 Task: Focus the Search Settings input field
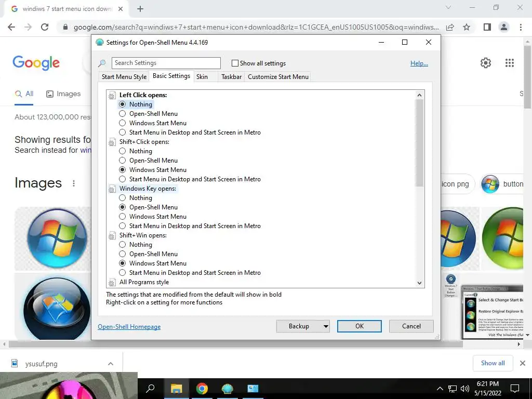tap(166, 63)
